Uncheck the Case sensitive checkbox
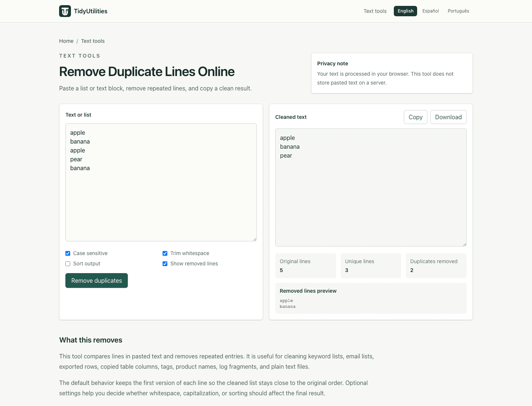 68,253
